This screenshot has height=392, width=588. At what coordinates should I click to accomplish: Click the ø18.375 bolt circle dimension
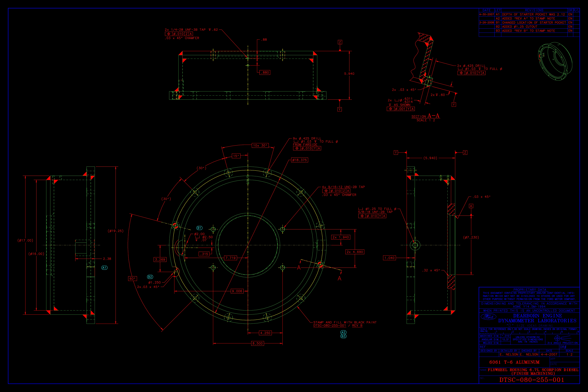coord(300,160)
